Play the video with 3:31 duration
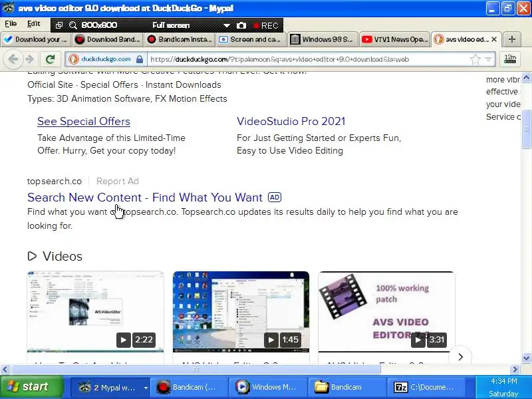This screenshot has width=532, height=399. pyautogui.click(x=418, y=340)
